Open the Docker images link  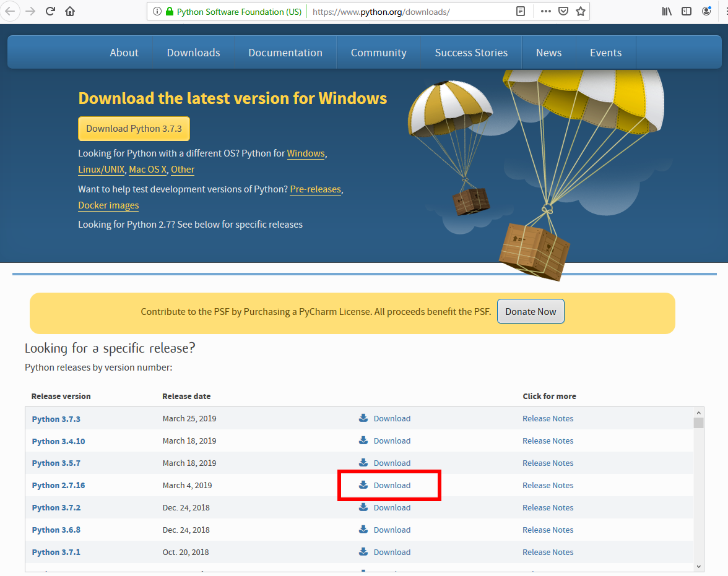pos(108,205)
